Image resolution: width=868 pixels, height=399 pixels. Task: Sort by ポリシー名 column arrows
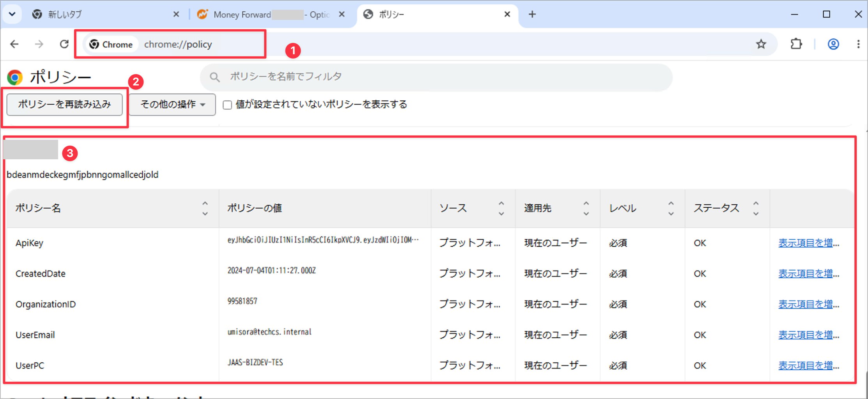coord(205,208)
